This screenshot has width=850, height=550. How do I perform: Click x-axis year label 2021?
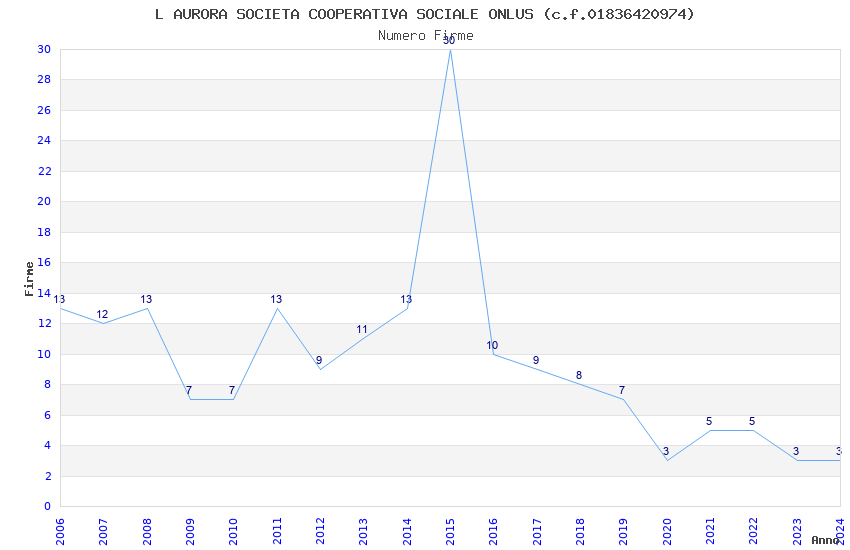pos(711,532)
